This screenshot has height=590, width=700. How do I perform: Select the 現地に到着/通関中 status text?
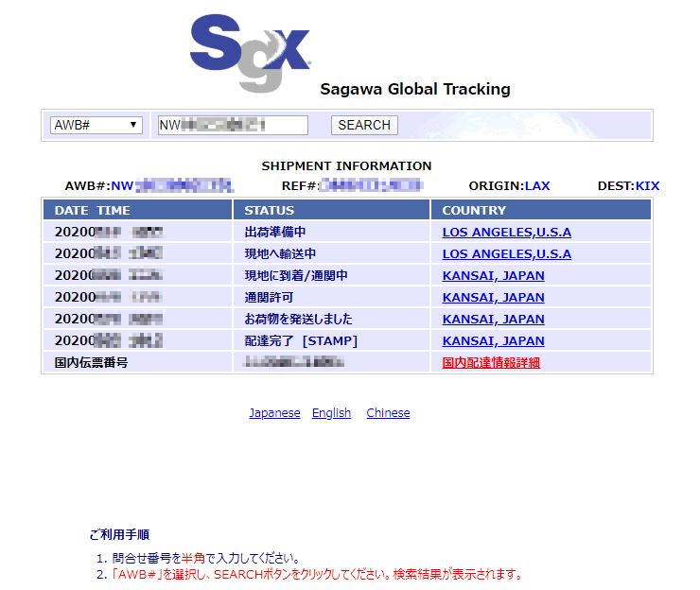(296, 275)
